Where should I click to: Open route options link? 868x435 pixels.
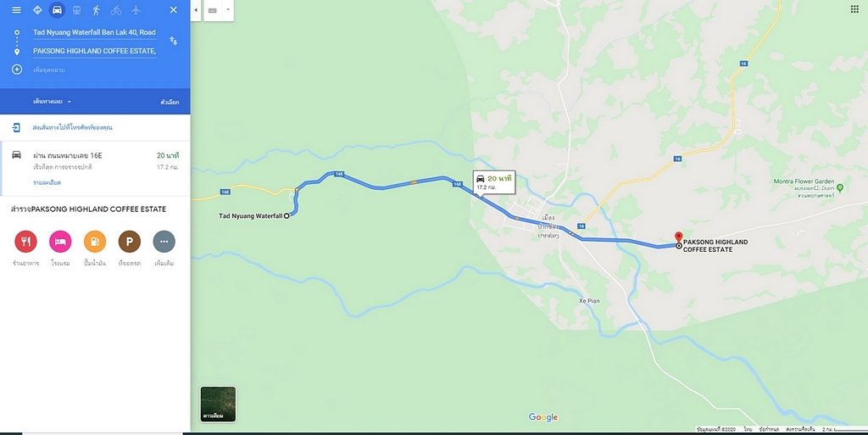(x=170, y=103)
